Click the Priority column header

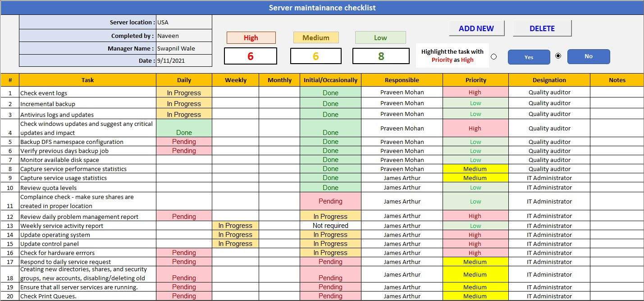click(475, 80)
